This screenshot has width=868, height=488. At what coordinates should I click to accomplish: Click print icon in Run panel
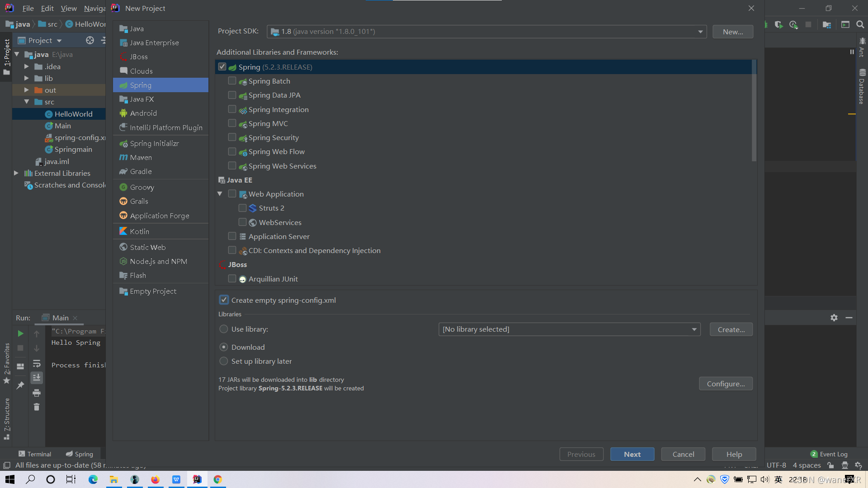(x=37, y=393)
